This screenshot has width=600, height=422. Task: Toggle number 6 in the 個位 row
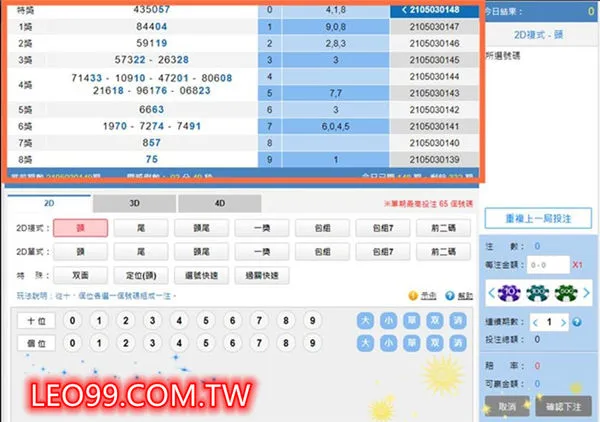(232, 343)
